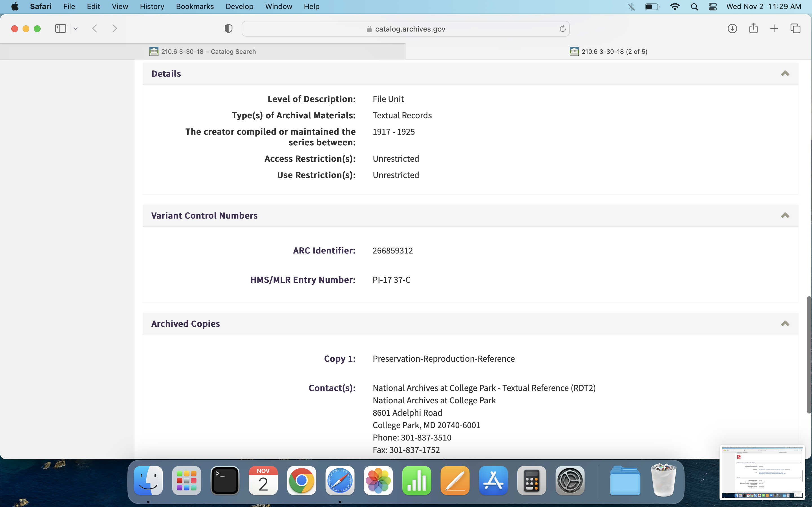Viewport: 812px width, 507px height.
Task: Click the Share icon in the toolbar
Action: click(x=753, y=28)
